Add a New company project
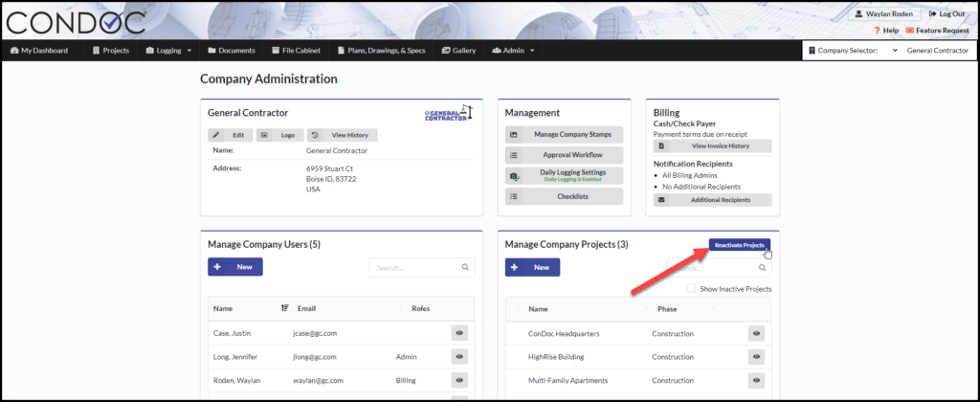Viewport: 980px width, 402px height. pyautogui.click(x=532, y=267)
